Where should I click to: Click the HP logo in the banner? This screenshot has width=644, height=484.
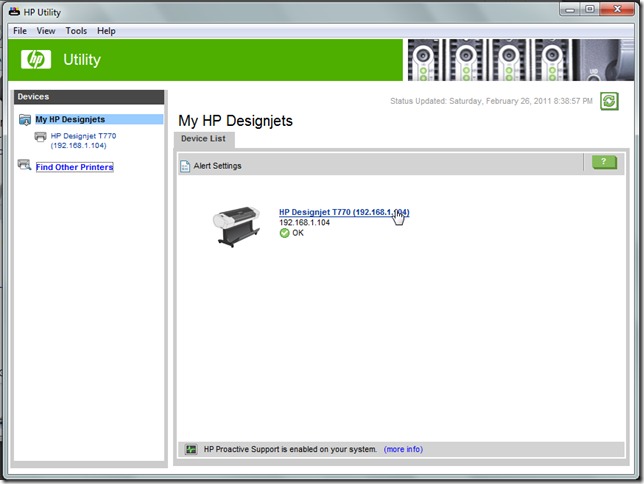tap(38, 60)
